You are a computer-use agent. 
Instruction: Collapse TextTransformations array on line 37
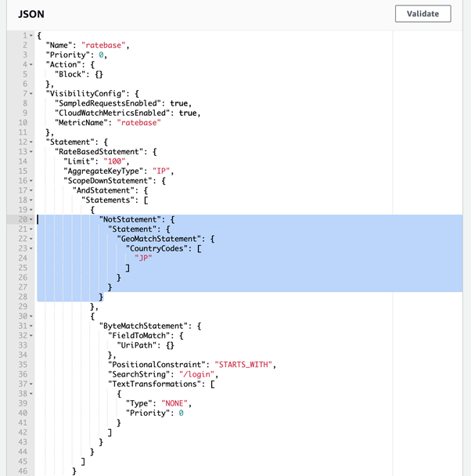pyautogui.click(x=31, y=384)
